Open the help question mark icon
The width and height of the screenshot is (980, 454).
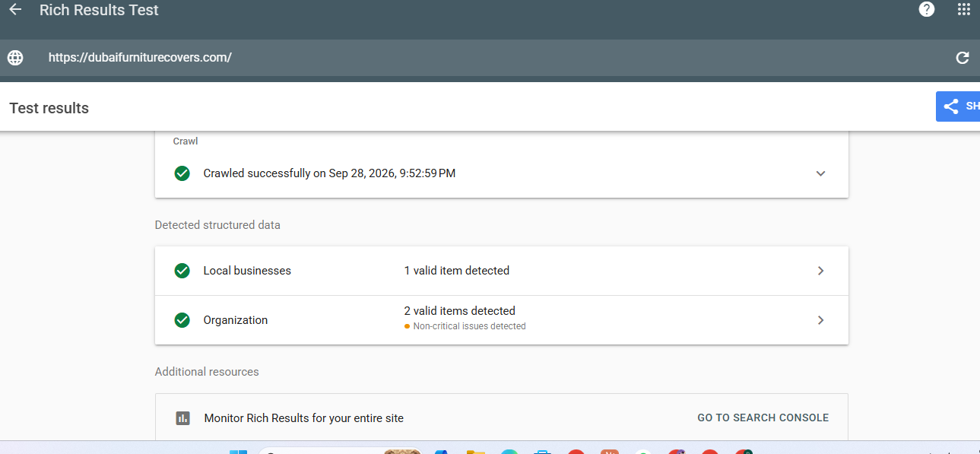(x=926, y=9)
